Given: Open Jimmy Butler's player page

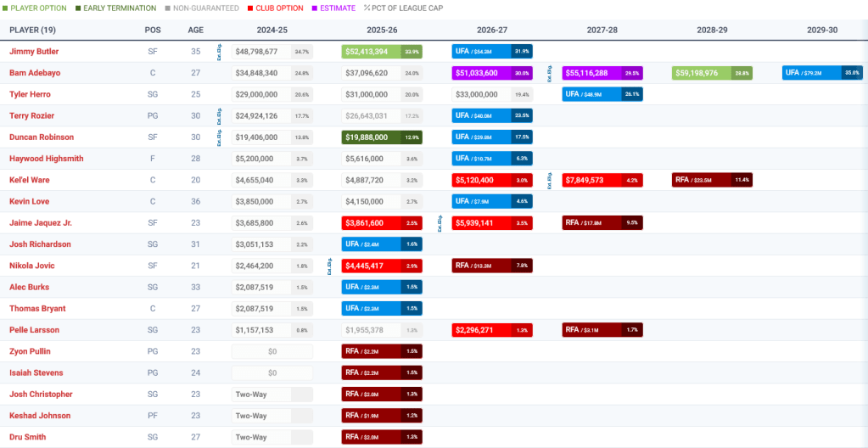Looking at the screenshot, I should [34, 52].
